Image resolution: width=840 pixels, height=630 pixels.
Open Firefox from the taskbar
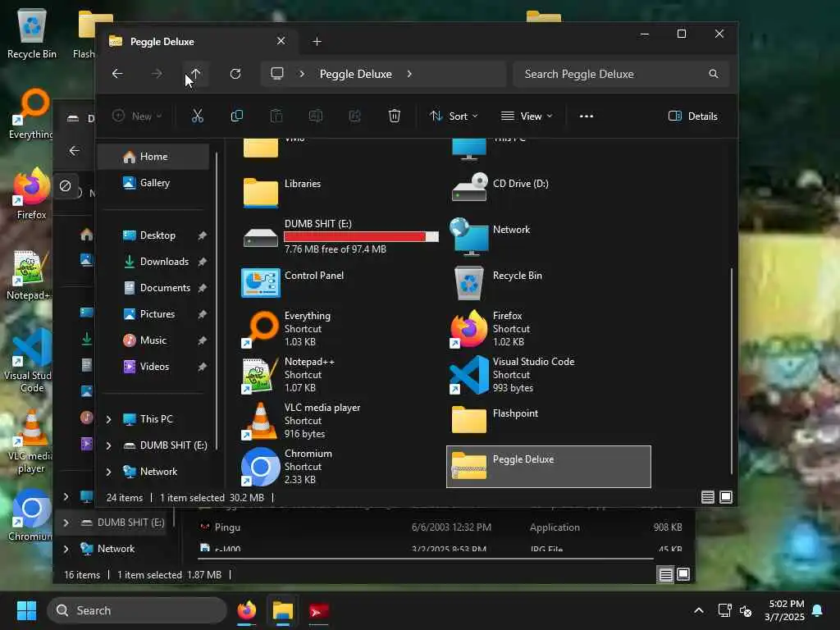pos(246,610)
